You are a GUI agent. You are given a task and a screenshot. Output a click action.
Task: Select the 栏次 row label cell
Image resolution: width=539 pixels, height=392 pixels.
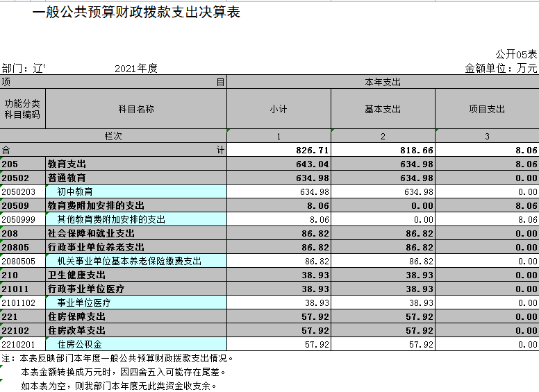[113, 136]
